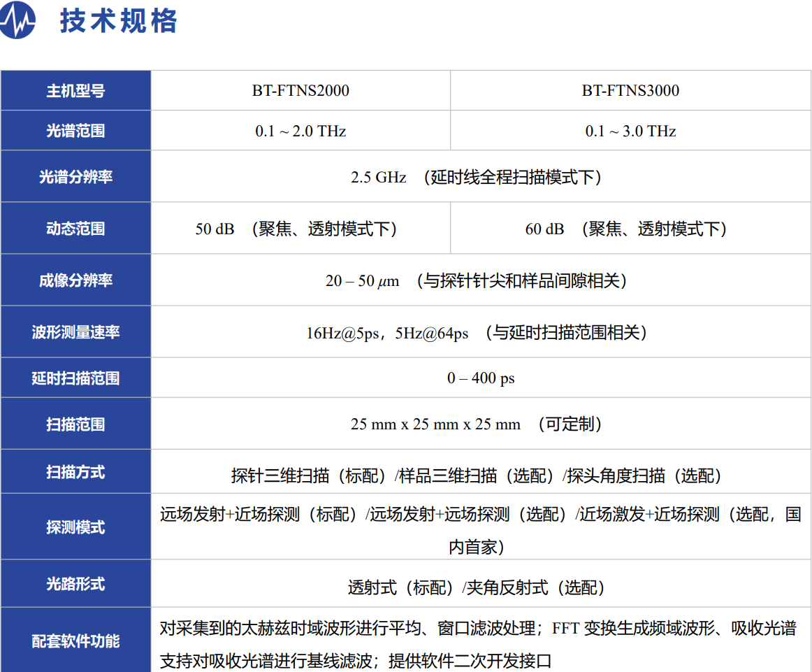The height and width of the screenshot is (672, 812).
Task: Select the 2.5 GHz resolution cell
Action: (x=481, y=177)
